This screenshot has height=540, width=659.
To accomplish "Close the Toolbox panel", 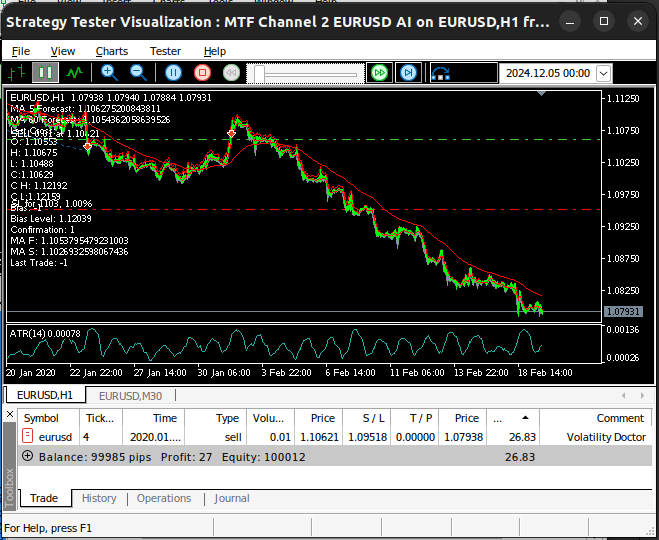I will point(10,414).
